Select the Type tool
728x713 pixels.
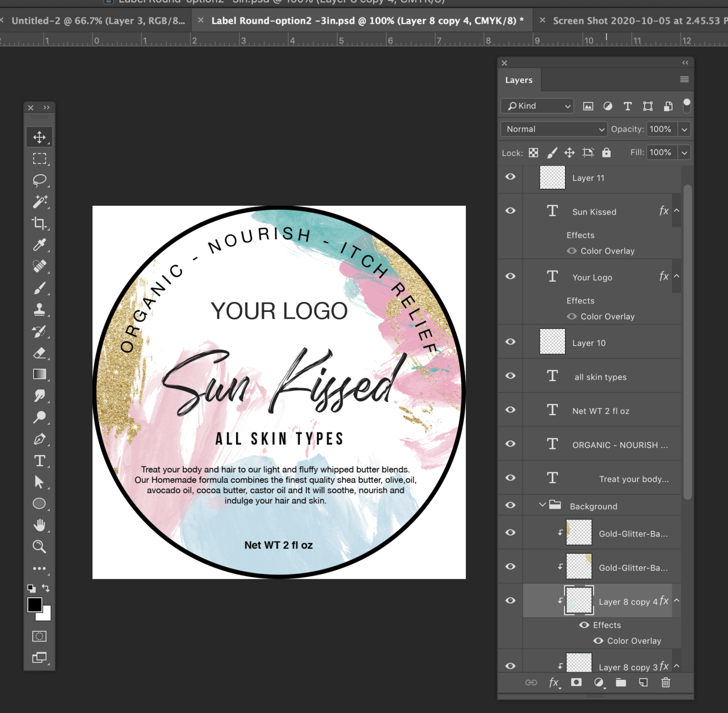[40, 460]
